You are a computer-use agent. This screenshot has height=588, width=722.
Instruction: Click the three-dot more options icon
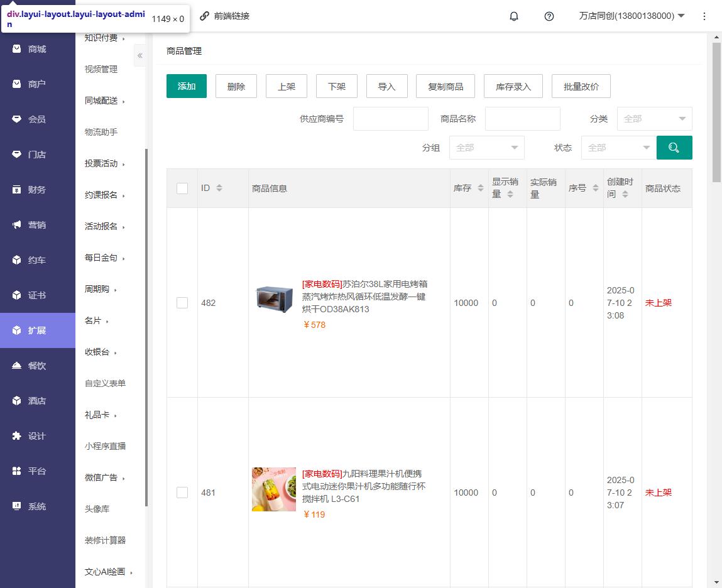[704, 16]
